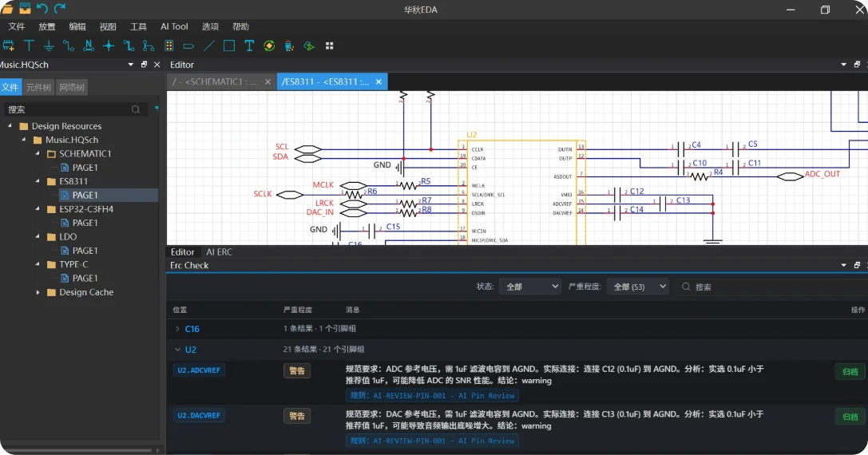Select the junction placement tool

(x=109, y=46)
